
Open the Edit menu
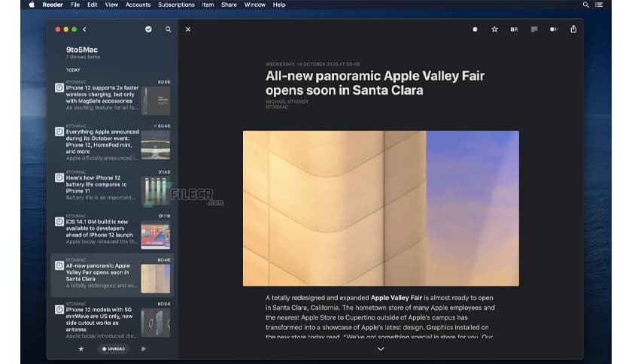93,5
